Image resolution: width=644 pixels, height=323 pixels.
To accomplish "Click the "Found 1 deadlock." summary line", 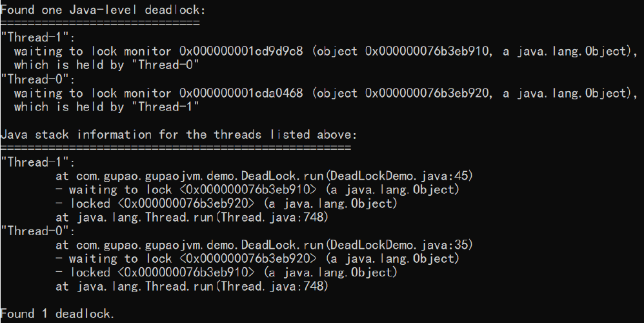I will pyautogui.click(x=57, y=314).
